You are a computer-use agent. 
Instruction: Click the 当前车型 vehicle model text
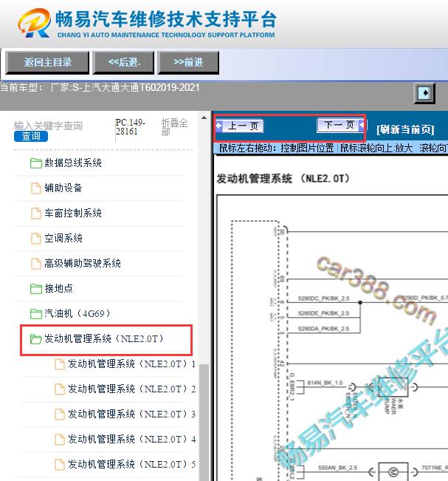pos(100,88)
